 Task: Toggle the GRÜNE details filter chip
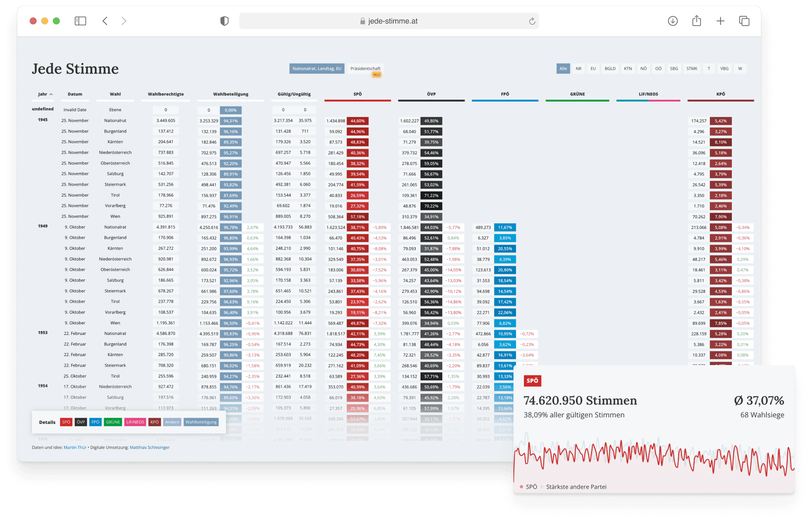coord(113,422)
